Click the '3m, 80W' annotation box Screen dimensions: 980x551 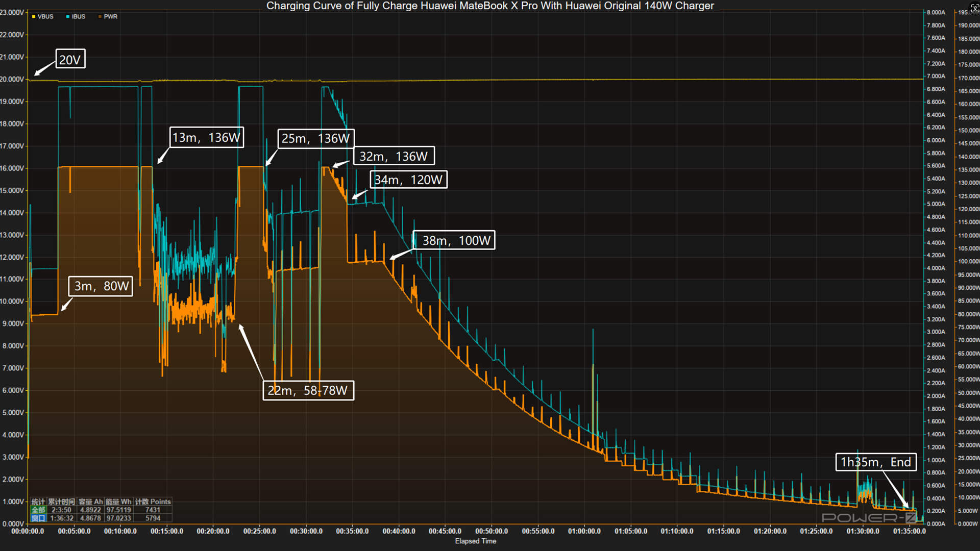101,286
